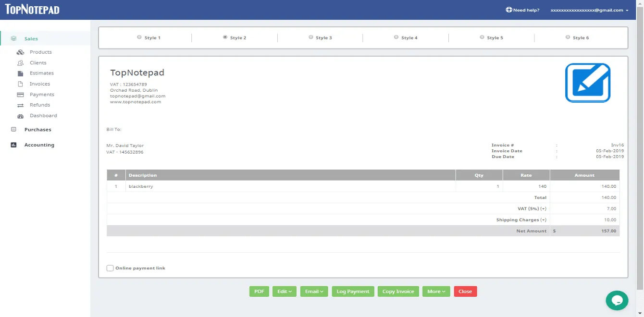
Task: Open the Email dropdown button
Action: [314, 291]
